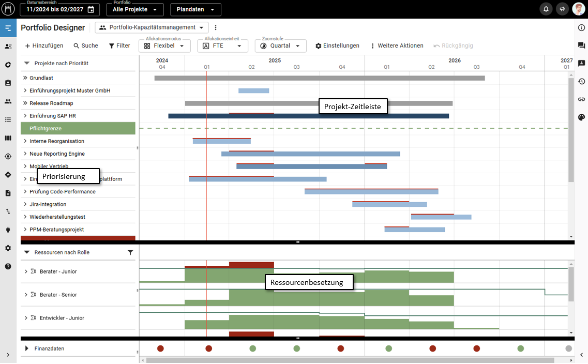The width and height of the screenshot is (588, 364).
Task: Click the Hinzufügen button
Action: pos(44,45)
